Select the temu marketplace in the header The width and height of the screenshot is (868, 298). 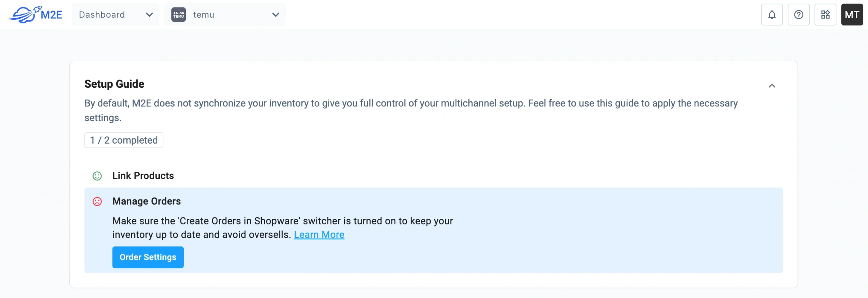pos(203,15)
